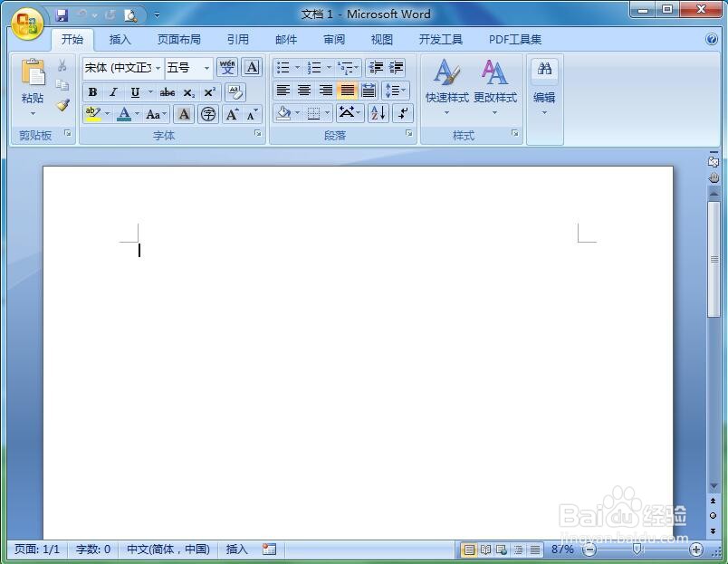Switch to 审阅 tab
Viewport: 728px width, 564px height.
334,40
